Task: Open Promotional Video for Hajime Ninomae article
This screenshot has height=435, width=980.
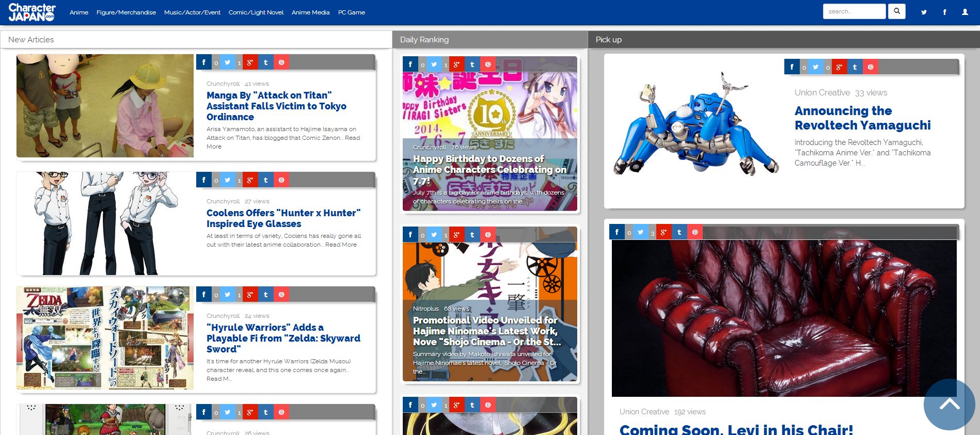Action: tap(487, 331)
